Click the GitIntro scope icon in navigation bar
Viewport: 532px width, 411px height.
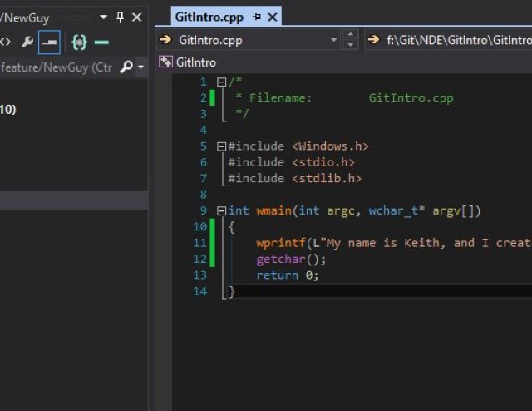pos(165,62)
